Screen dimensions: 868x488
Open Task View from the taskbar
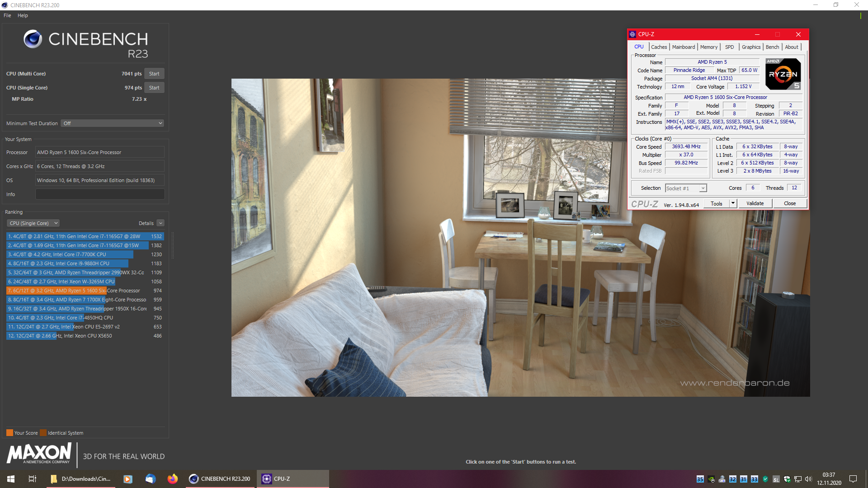(32, 479)
